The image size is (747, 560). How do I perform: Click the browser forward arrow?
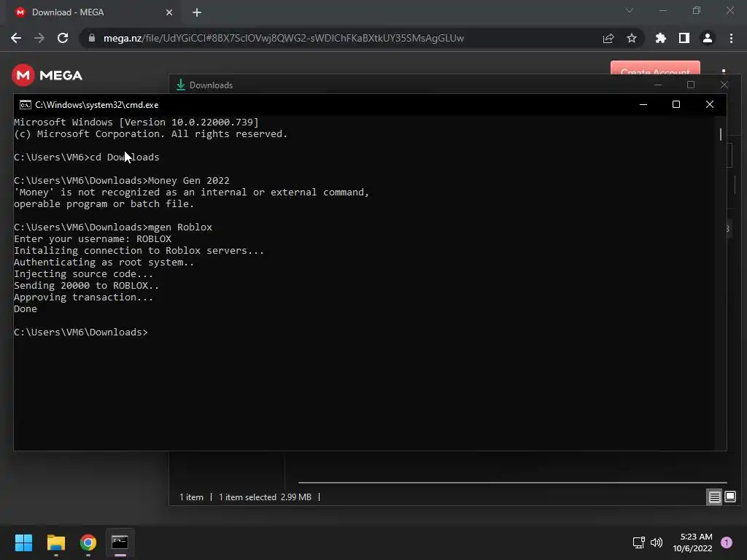point(39,38)
